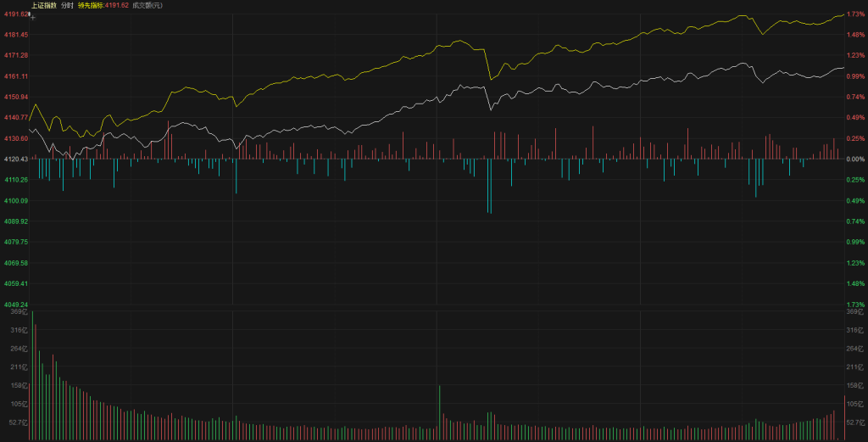Click the 4049.24 lowest price axis label
The height and width of the screenshot is (442, 868).
pos(14,304)
